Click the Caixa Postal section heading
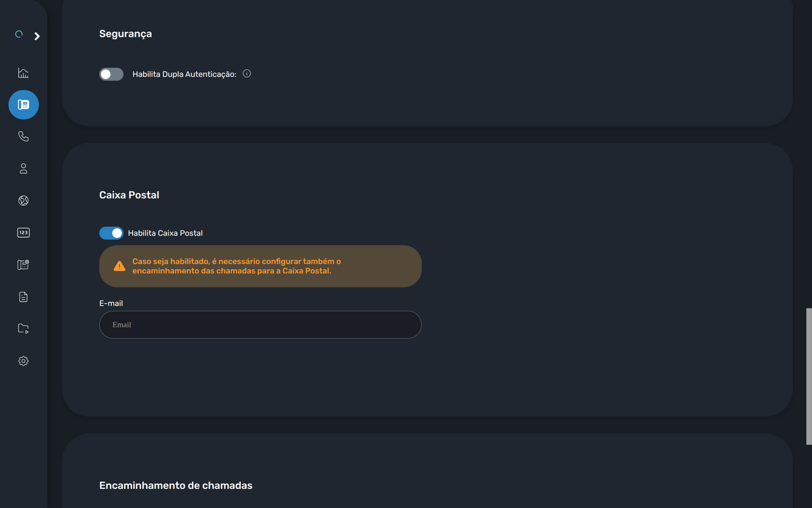This screenshot has height=508, width=812. tap(129, 195)
